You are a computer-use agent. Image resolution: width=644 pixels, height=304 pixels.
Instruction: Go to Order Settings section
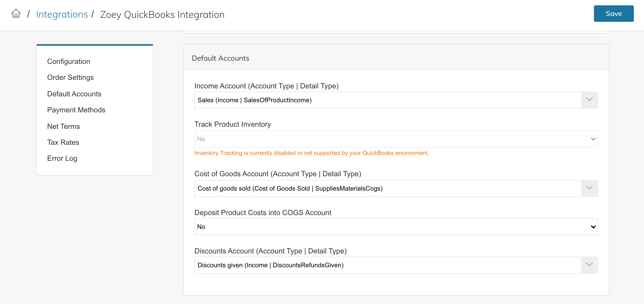[70, 77]
